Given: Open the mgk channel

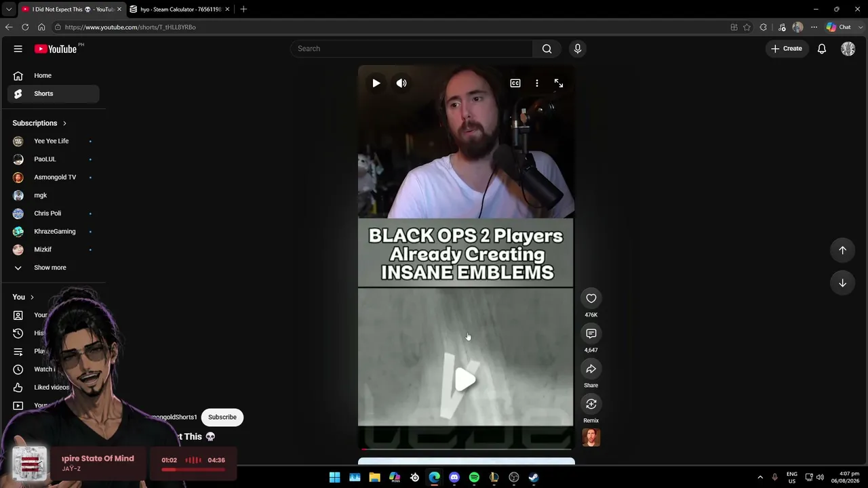Looking at the screenshot, I should pyautogui.click(x=54, y=195).
